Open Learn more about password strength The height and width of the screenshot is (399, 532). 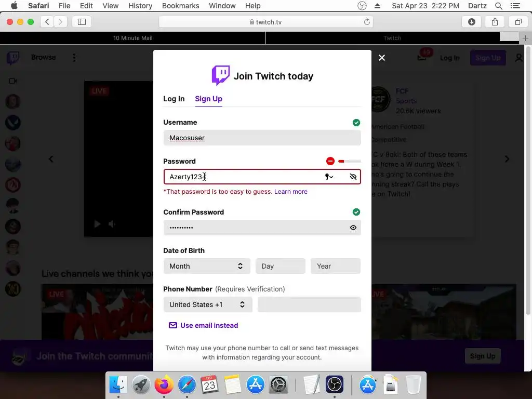tap(291, 192)
